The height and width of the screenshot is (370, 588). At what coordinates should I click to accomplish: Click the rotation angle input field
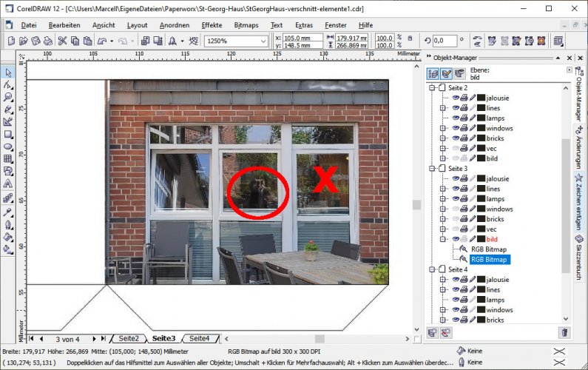(x=445, y=41)
